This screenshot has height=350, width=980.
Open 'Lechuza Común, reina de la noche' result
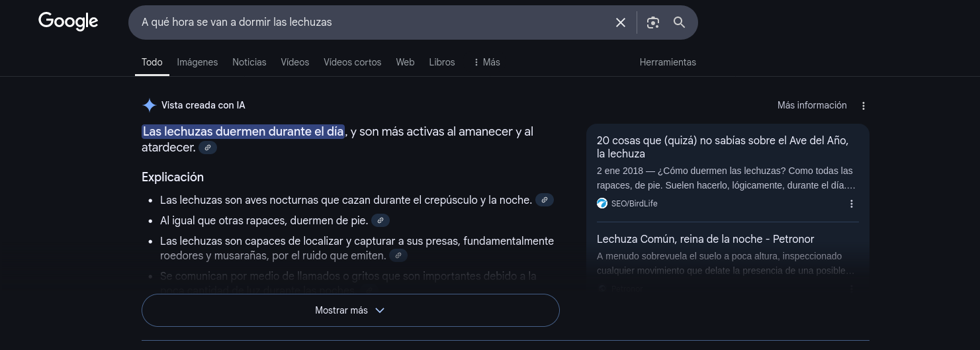tap(705, 239)
